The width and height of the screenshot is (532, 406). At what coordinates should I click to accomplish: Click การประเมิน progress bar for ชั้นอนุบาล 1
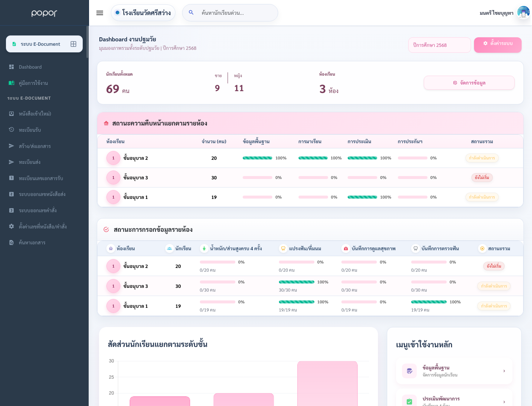click(362, 197)
